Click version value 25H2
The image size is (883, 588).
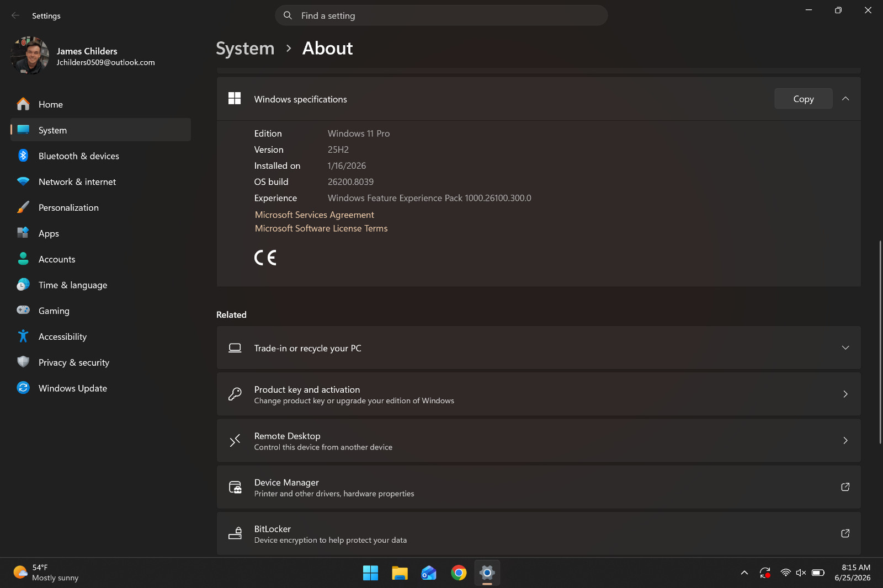click(x=338, y=149)
